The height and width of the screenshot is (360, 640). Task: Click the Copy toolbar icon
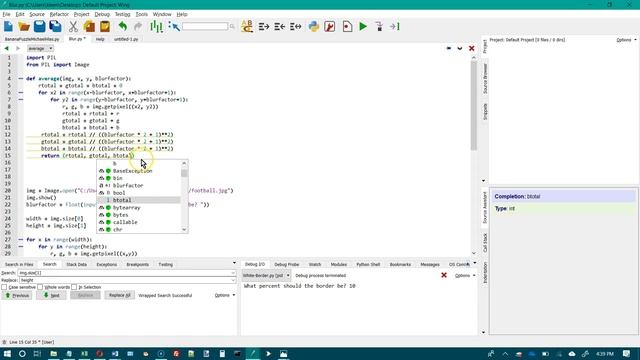(x=89, y=27)
